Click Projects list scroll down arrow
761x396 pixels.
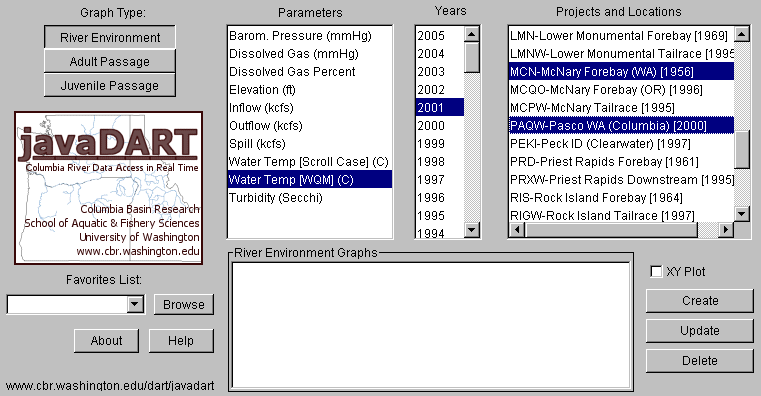(742, 214)
